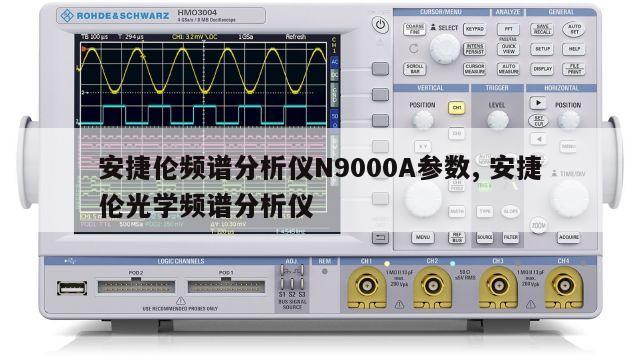Viewport: 640px width, 360px height.
Task: Click the POD 2 logic connector
Action: [x=136, y=287]
